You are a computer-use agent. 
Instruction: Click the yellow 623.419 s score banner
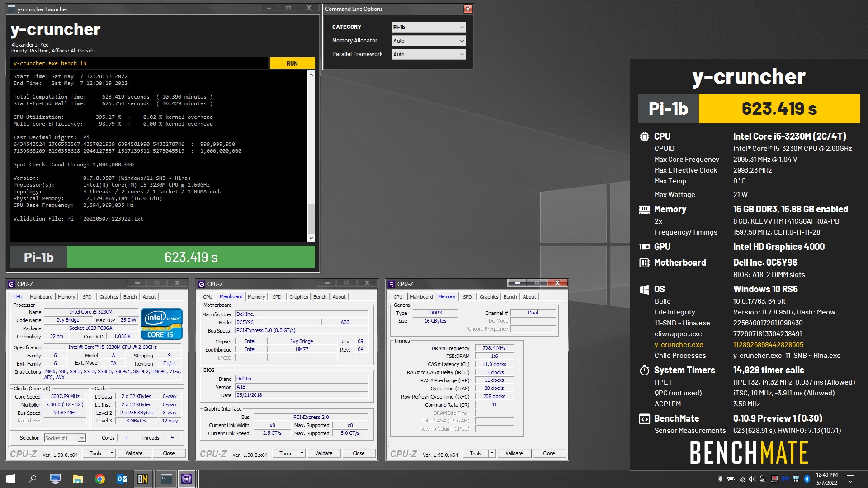coord(779,108)
